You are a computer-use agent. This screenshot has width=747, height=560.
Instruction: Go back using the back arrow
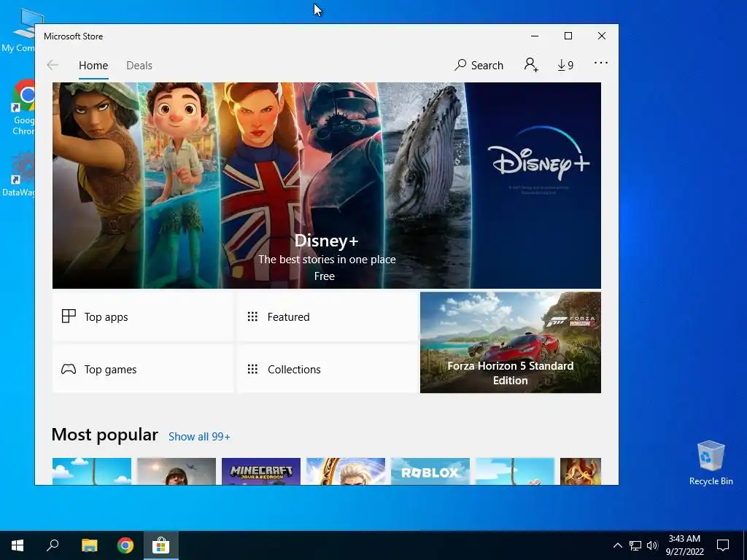coord(53,65)
